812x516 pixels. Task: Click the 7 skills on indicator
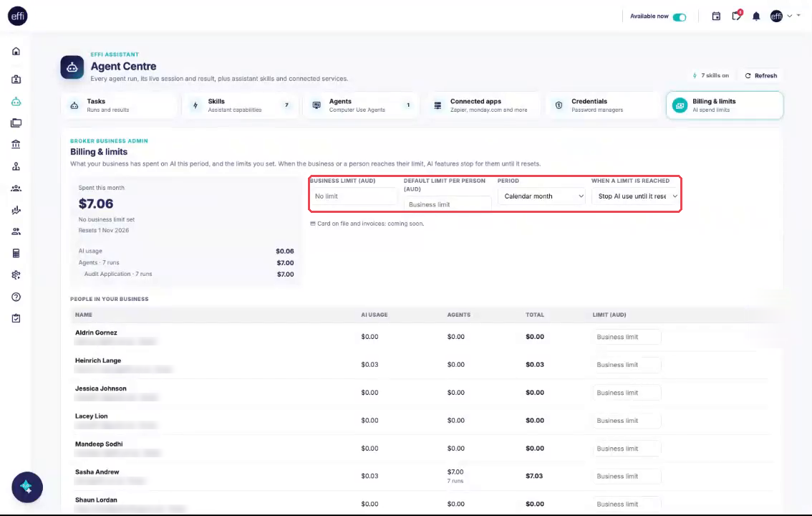(710, 76)
